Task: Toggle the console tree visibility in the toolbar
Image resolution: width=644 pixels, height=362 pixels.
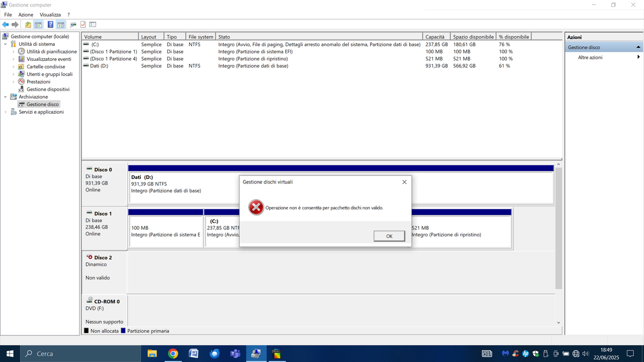Action: click(x=38, y=24)
